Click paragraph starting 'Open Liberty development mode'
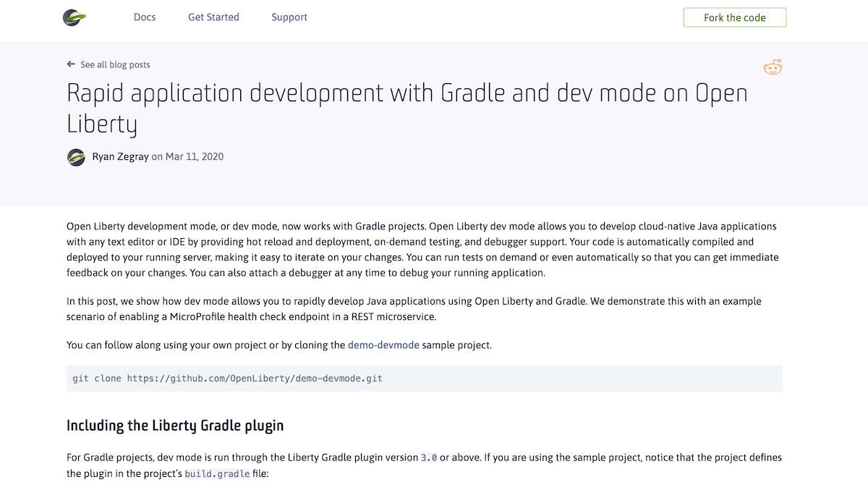 [423, 250]
